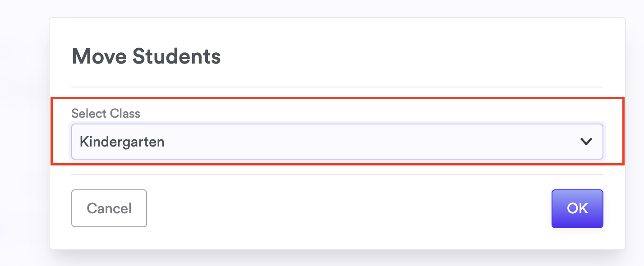Click the Kindergarten selected value text

[122, 142]
